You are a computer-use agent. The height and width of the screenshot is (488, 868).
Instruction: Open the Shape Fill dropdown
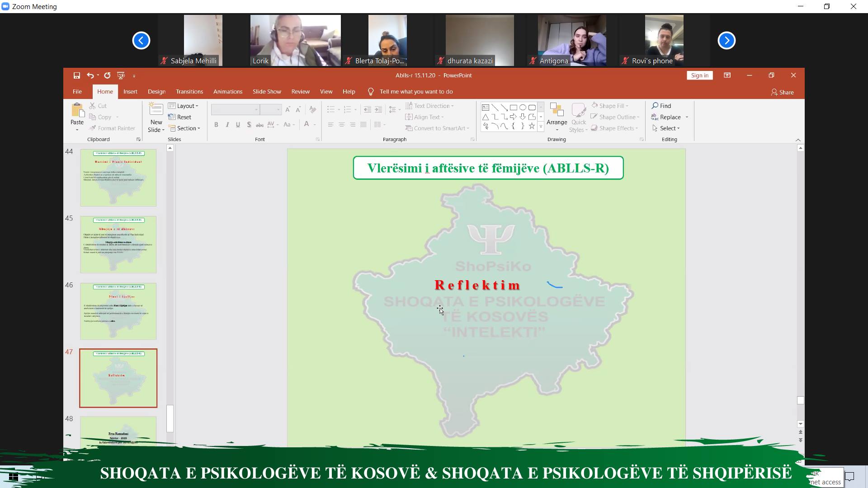[610, 106]
